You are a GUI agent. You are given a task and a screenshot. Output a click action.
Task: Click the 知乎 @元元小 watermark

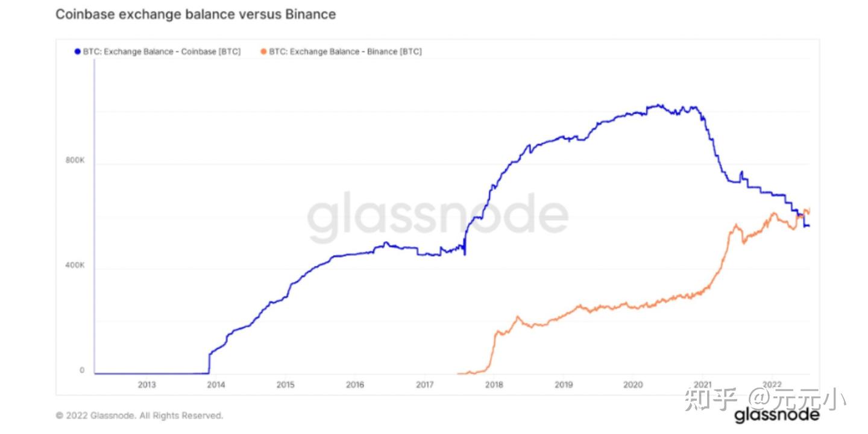[x=765, y=400]
